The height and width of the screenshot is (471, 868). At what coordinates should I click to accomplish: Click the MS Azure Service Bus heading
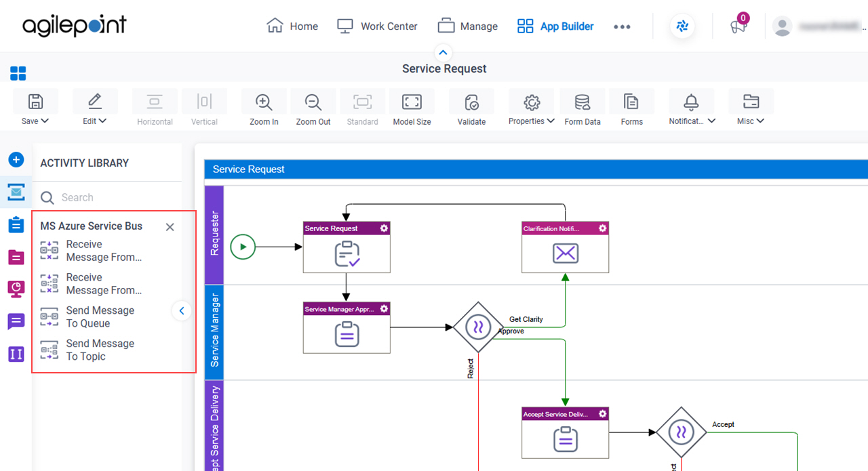pyautogui.click(x=92, y=226)
